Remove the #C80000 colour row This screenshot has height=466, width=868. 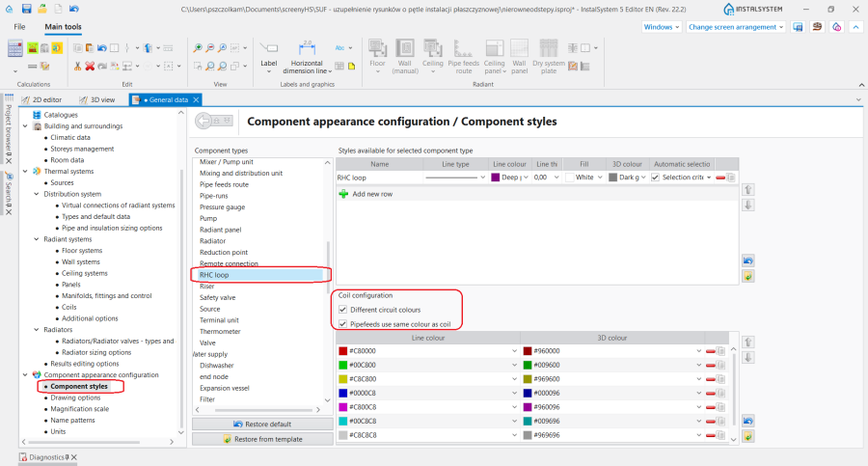710,351
